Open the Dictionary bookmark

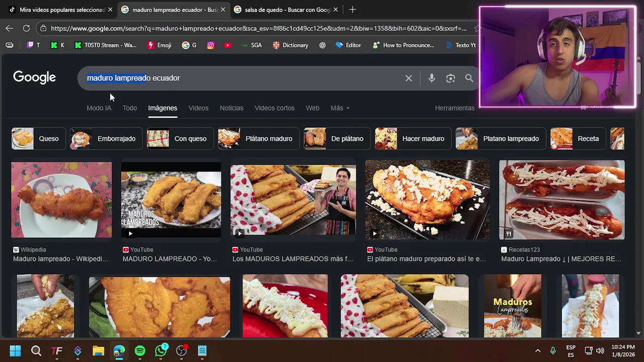click(290, 45)
